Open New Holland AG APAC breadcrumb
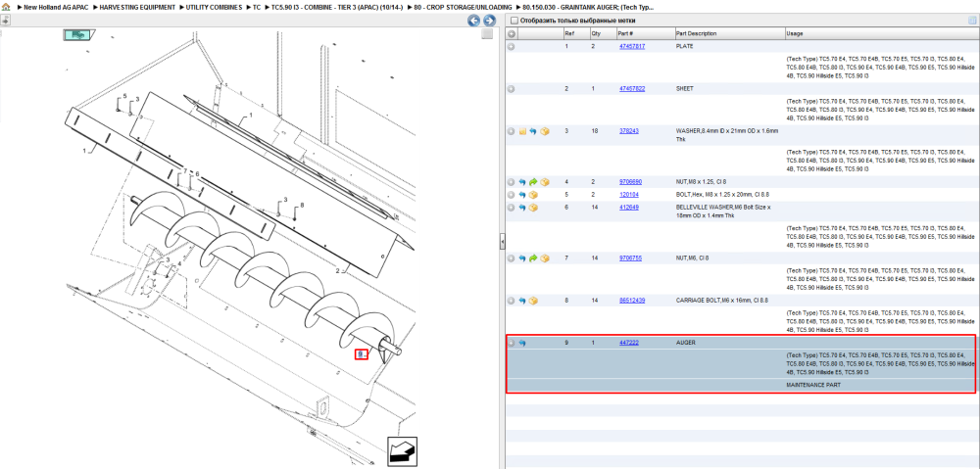The width and height of the screenshot is (980, 469). tap(56, 7)
